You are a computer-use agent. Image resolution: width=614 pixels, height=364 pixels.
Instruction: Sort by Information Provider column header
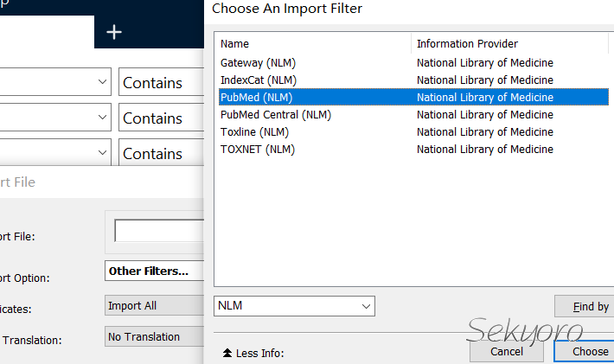[x=512, y=43]
